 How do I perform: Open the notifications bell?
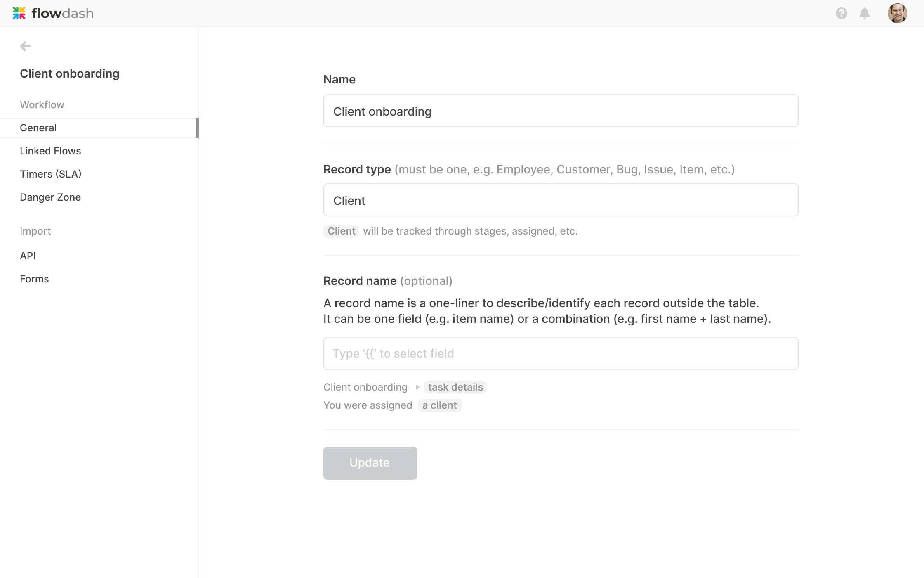[865, 13]
